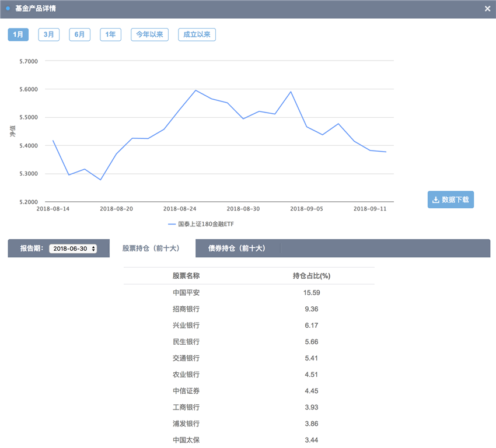Show the 1年 performance range
This screenshot has height=448, width=496.
pos(110,35)
